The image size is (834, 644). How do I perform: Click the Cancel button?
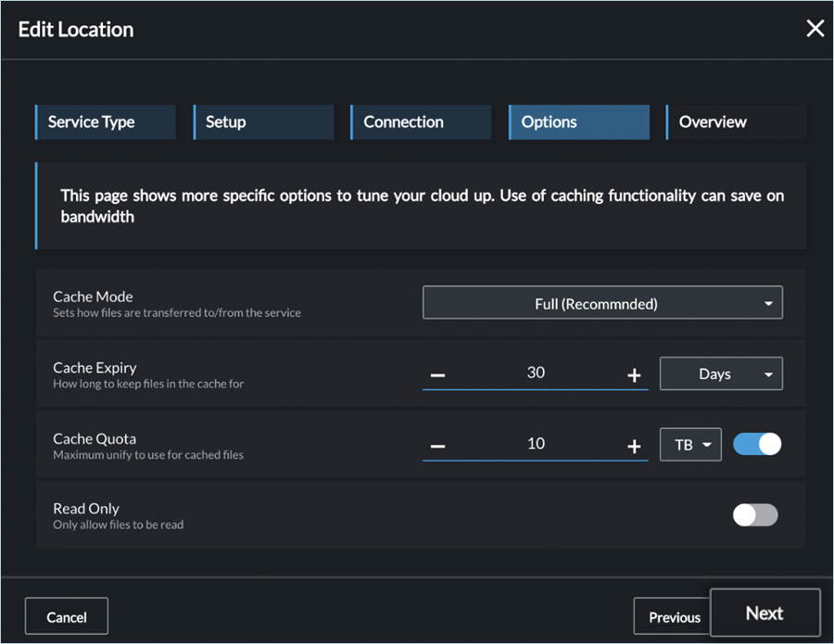coord(67,617)
